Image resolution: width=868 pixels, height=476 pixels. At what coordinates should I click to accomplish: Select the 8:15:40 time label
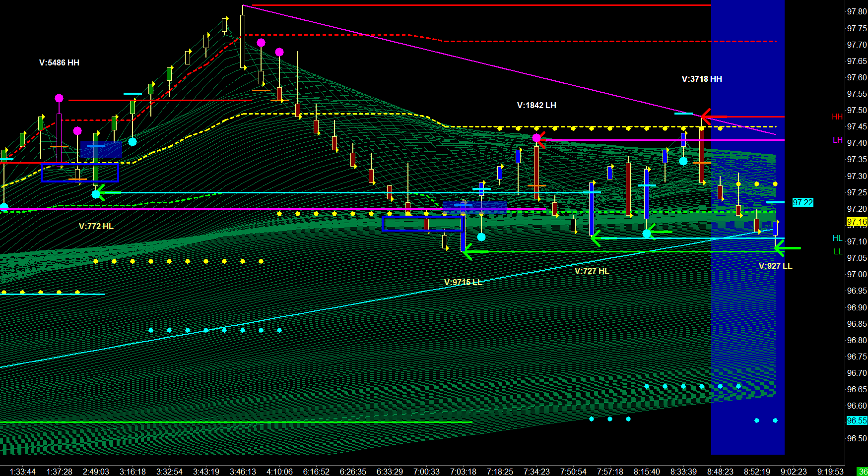tap(647, 472)
